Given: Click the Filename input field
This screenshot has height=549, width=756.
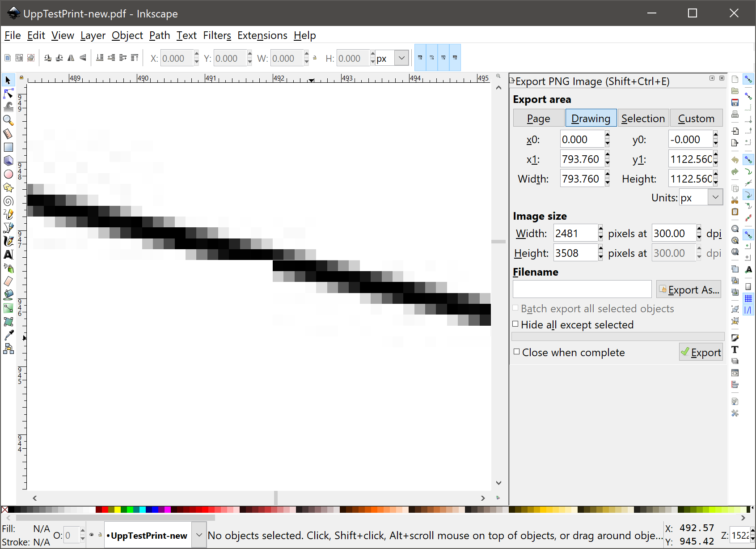Looking at the screenshot, I should point(582,289).
